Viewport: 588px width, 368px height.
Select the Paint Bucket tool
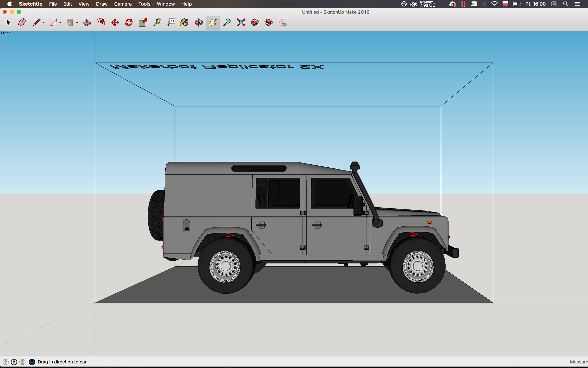pos(184,23)
